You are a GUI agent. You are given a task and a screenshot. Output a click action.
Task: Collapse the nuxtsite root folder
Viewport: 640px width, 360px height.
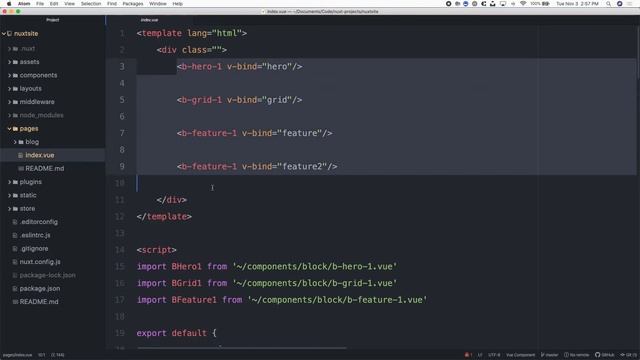(4, 33)
